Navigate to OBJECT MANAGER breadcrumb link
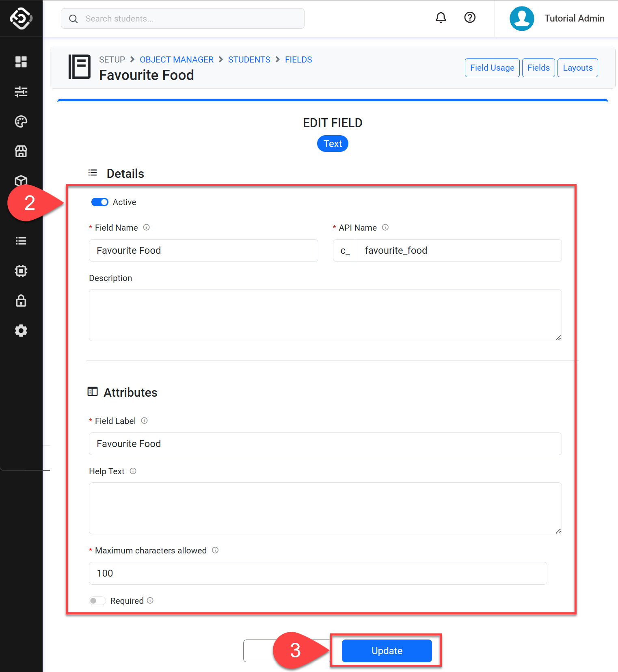 pos(177,60)
